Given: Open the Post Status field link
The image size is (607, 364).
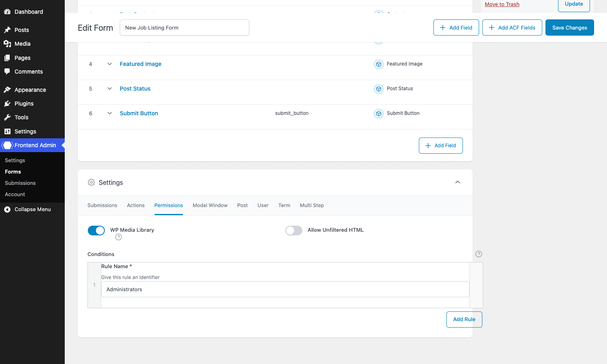Looking at the screenshot, I should point(135,89).
